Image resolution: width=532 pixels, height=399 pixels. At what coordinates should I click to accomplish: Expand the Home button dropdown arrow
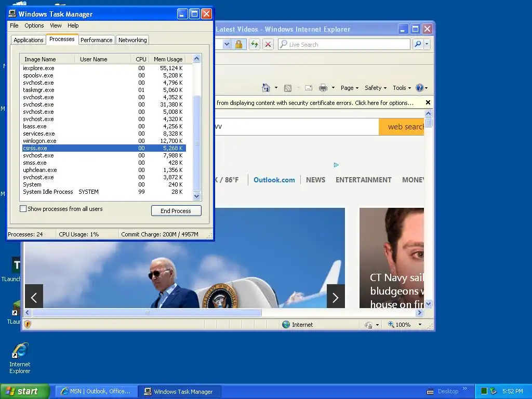[276, 88]
